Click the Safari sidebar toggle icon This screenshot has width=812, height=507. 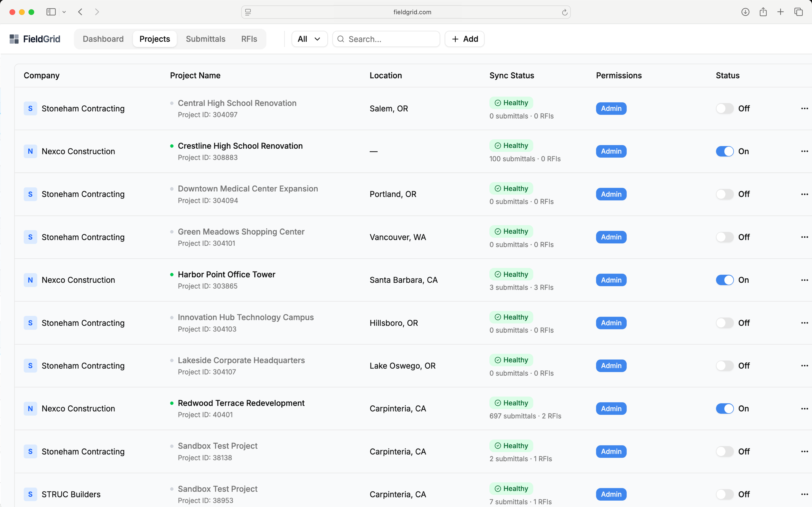51,12
